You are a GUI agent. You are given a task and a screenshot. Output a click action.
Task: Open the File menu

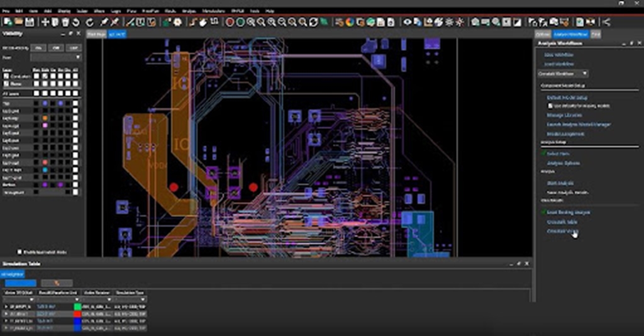6,11
